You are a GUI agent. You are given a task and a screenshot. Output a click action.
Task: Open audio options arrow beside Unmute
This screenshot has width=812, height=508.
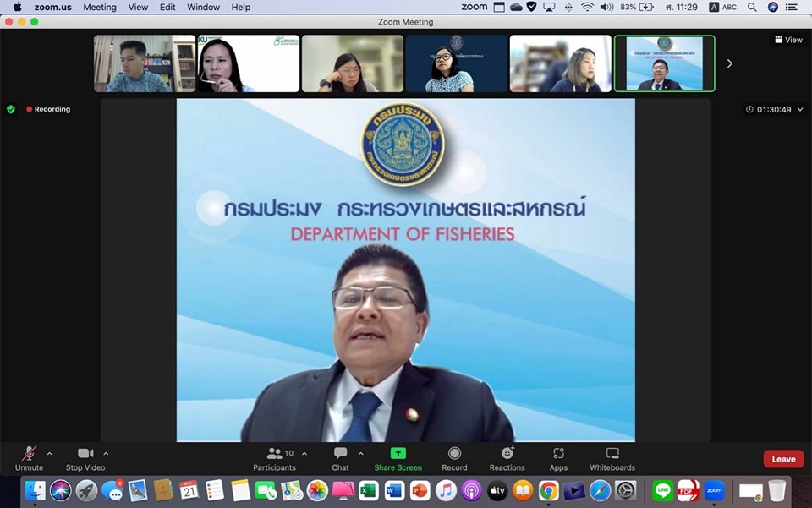tap(50, 454)
